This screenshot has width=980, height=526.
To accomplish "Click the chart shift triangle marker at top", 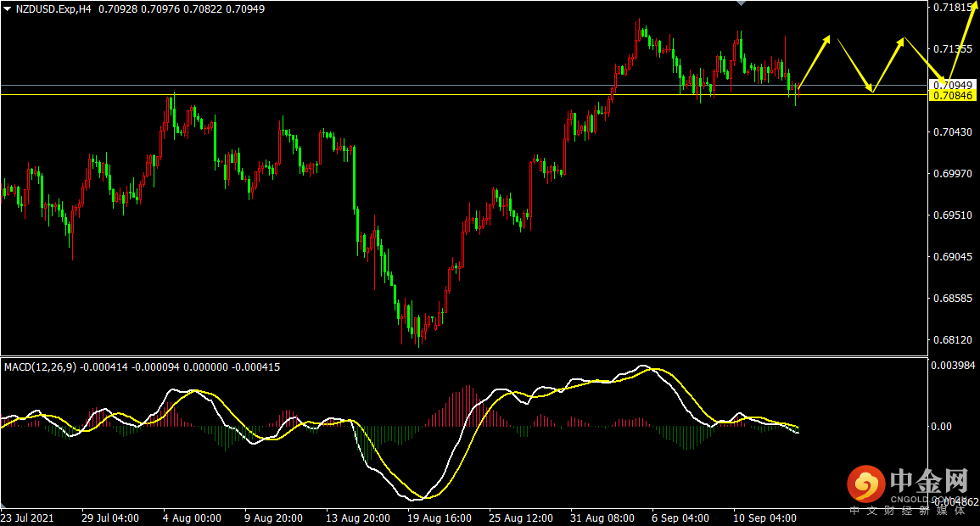I will (x=742, y=3).
